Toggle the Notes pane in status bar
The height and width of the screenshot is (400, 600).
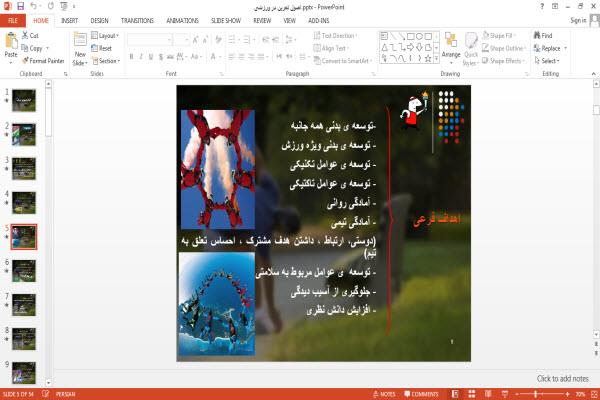click(384, 394)
